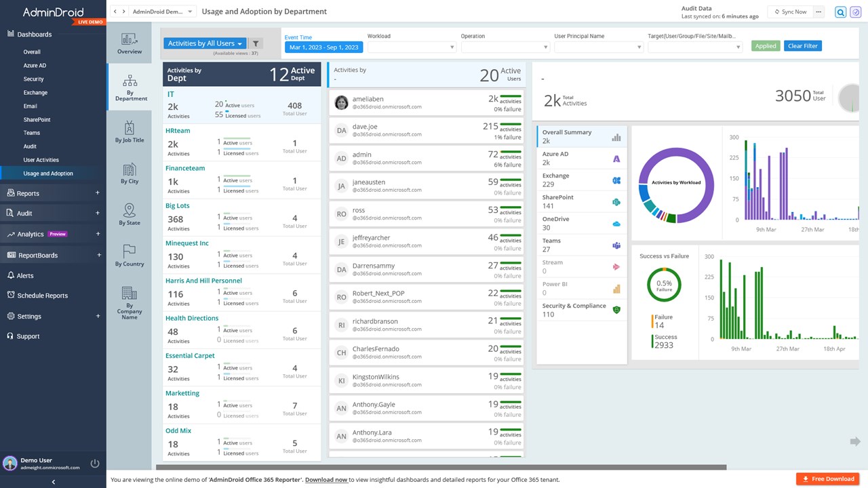The image size is (868, 488).
Task: Click the Applied filter button
Action: (x=766, y=46)
